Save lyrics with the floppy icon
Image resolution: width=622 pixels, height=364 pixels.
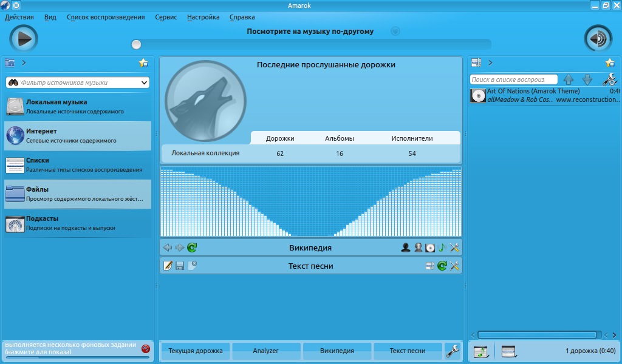click(x=180, y=266)
